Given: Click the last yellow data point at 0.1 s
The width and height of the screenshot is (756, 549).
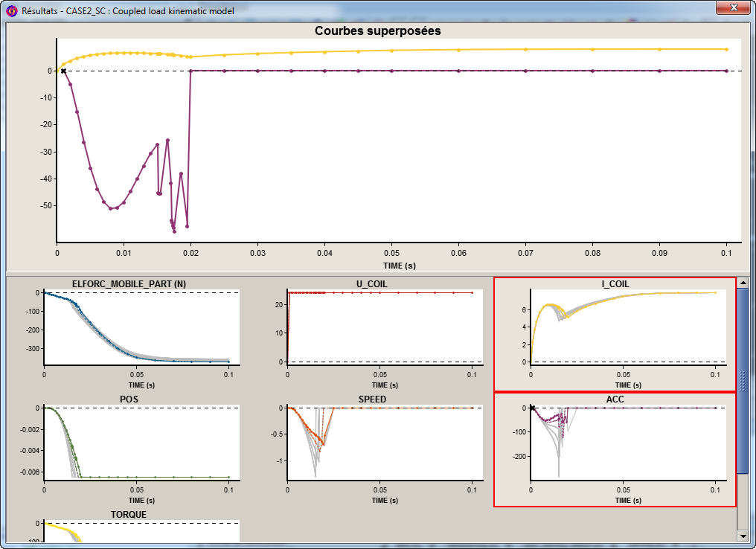Looking at the screenshot, I should 726,49.
